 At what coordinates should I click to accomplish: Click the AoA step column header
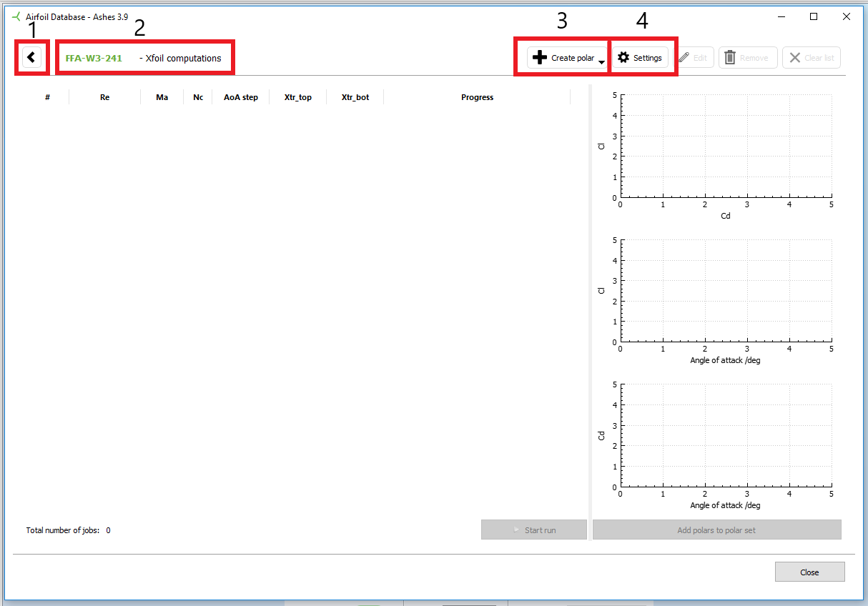point(241,97)
